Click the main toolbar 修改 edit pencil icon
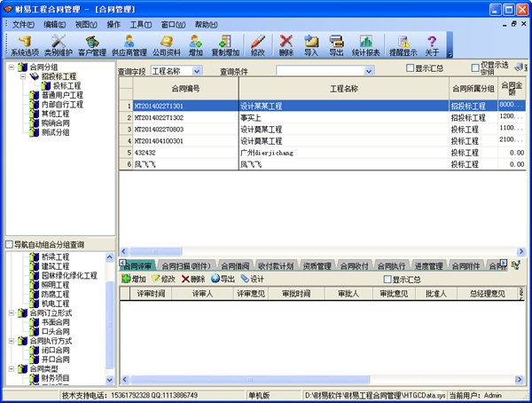This screenshot has width=532, height=403. [x=258, y=45]
